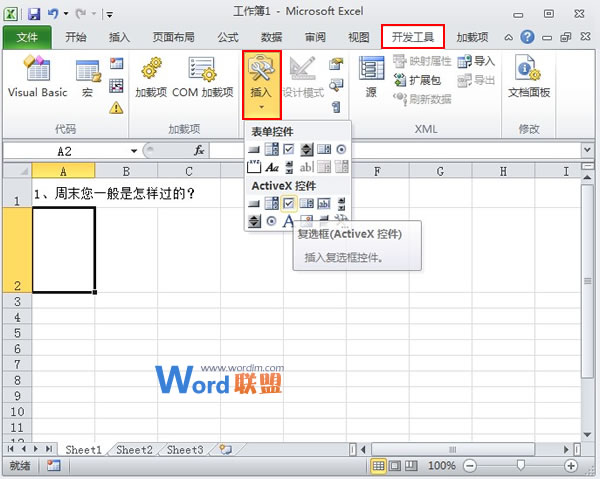Adjust the zoom slider in status bar
Viewport: 600px width, 479px height.
(x=520, y=466)
